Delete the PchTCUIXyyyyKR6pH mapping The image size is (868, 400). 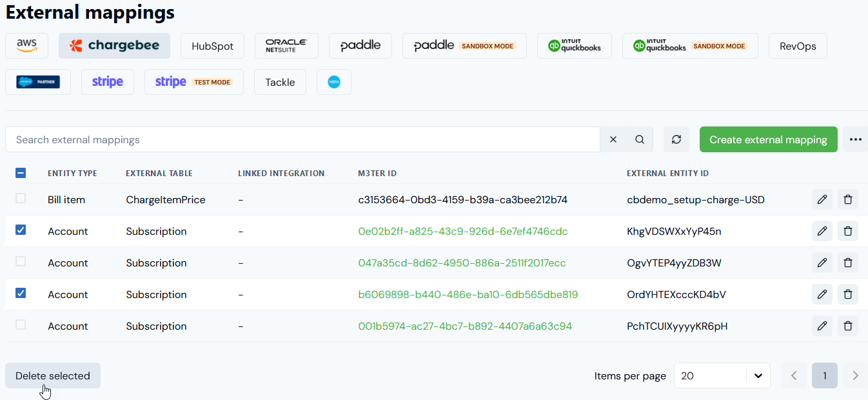(x=848, y=326)
